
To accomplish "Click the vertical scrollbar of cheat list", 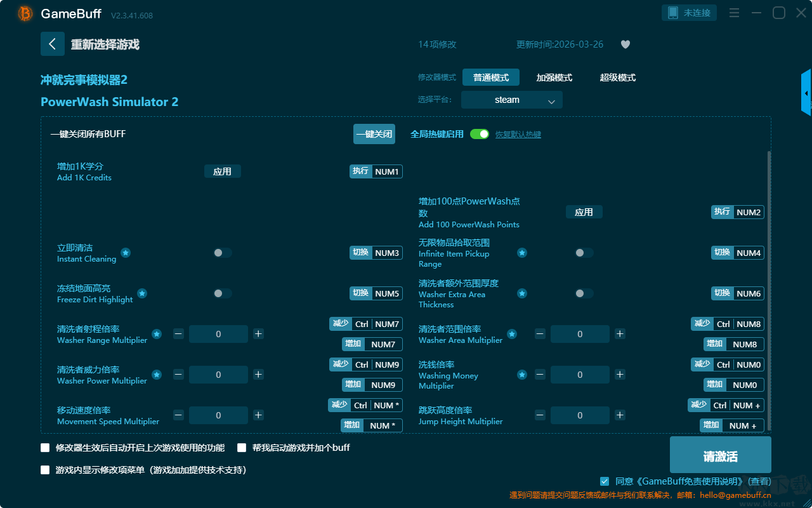I will pos(769,291).
